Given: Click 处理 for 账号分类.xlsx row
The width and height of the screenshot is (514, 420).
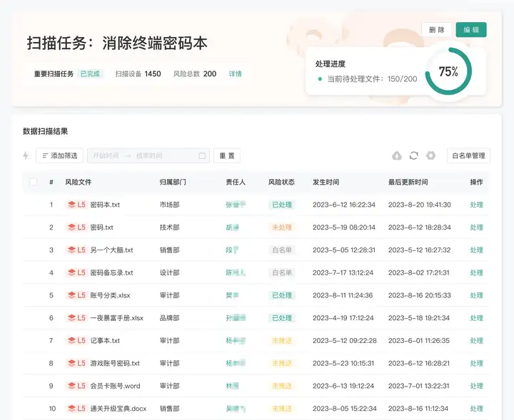Looking at the screenshot, I should (476, 295).
